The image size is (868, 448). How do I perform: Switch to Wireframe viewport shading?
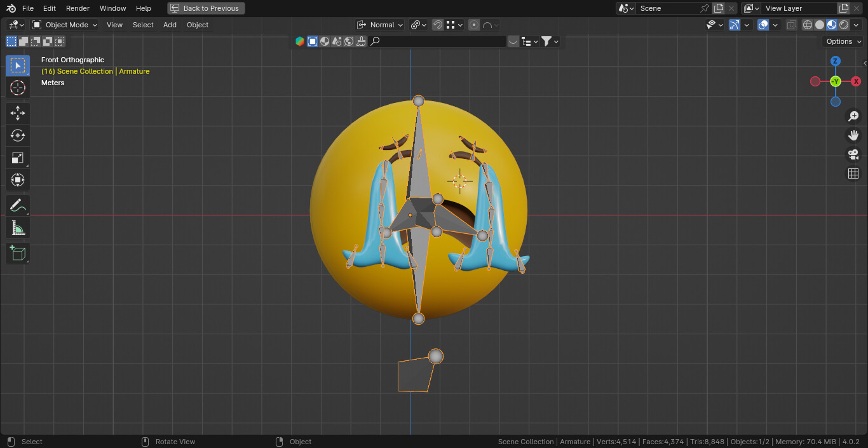(808, 25)
